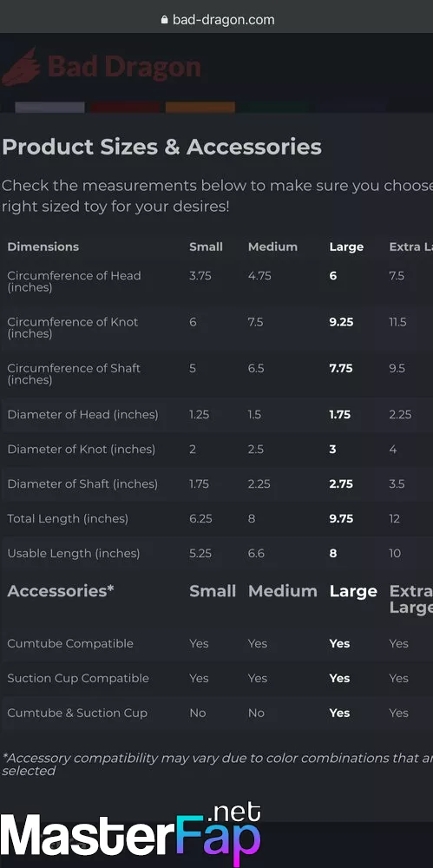Click the Dimensions column header

click(43, 247)
